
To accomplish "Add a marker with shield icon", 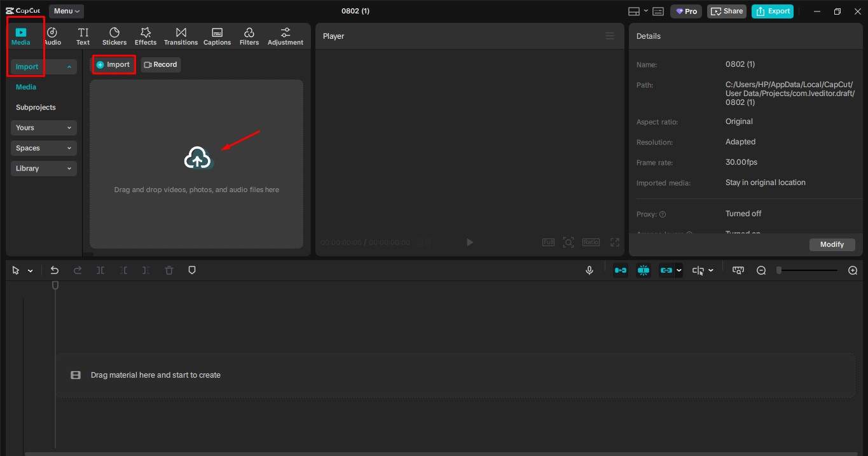I will click(192, 270).
